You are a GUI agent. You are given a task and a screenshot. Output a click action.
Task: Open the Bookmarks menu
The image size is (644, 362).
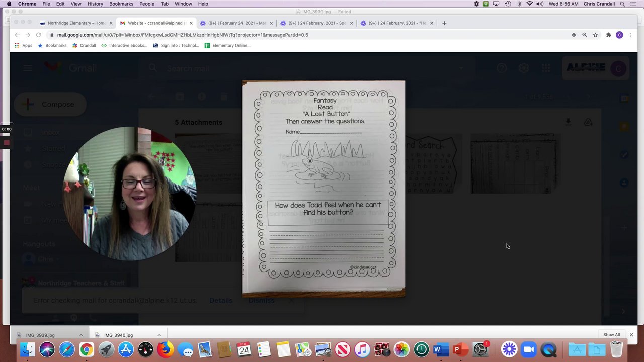[x=121, y=4]
